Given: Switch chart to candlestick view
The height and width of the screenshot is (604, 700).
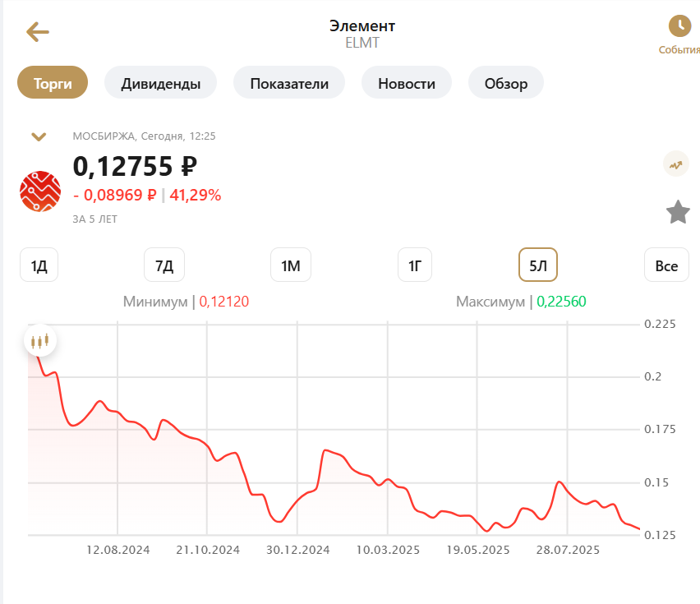Looking at the screenshot, I should click(x=39, y=341).
